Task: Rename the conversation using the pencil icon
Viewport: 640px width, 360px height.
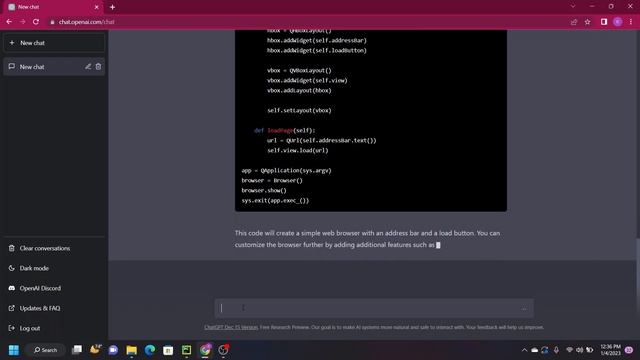Action: point(88,67)
